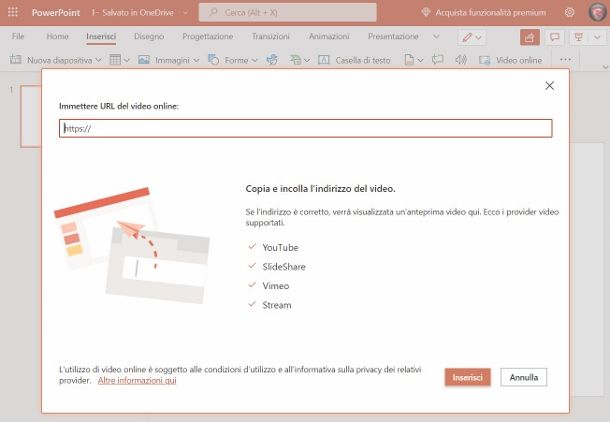Click the Vimeo provider text
This screenshot has height=422, width=610.
coord(276,286)
